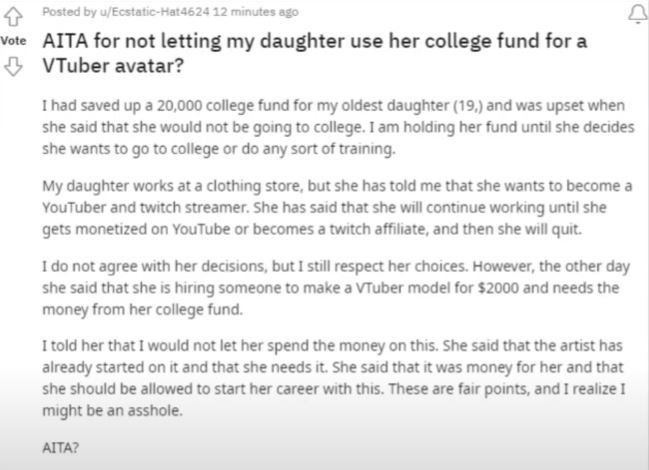Downvote the AITA post

13,67
